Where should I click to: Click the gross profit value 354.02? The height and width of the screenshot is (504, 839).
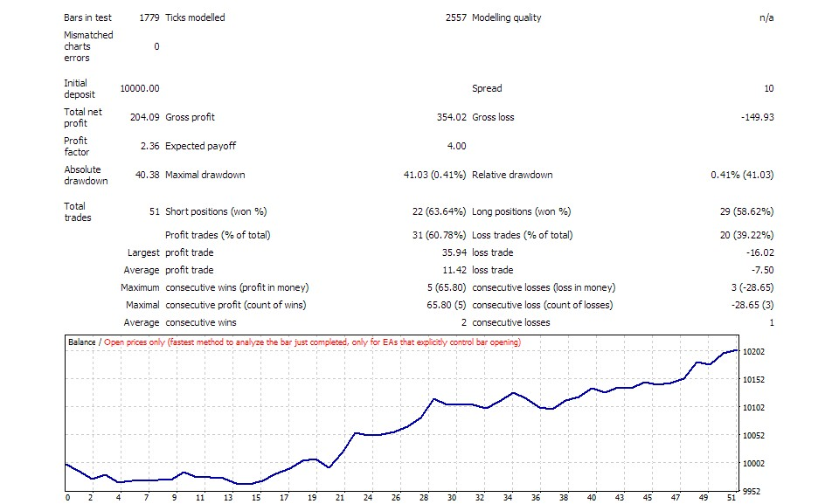[452, 117]
